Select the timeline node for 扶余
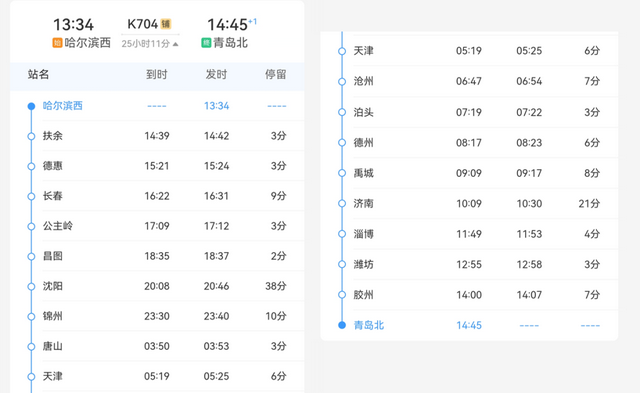 (x=31, y=136)
